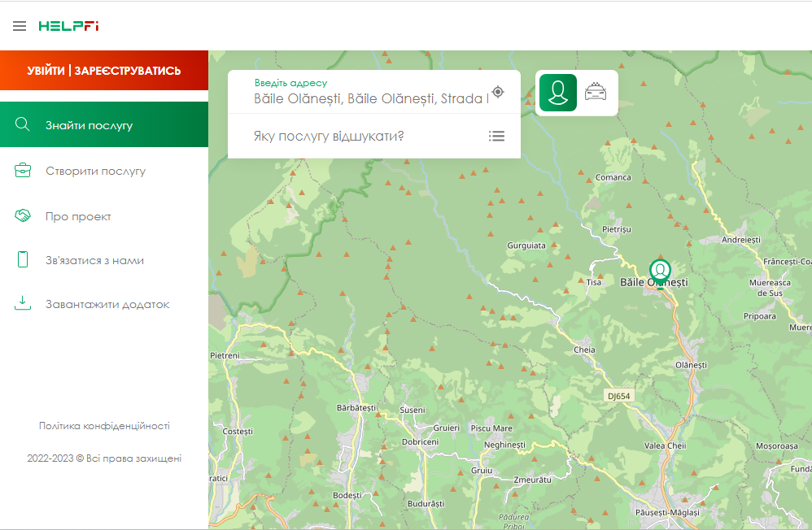Click the green map pin at Băile Olănești

pyautogui.click(x=660, y=272)
